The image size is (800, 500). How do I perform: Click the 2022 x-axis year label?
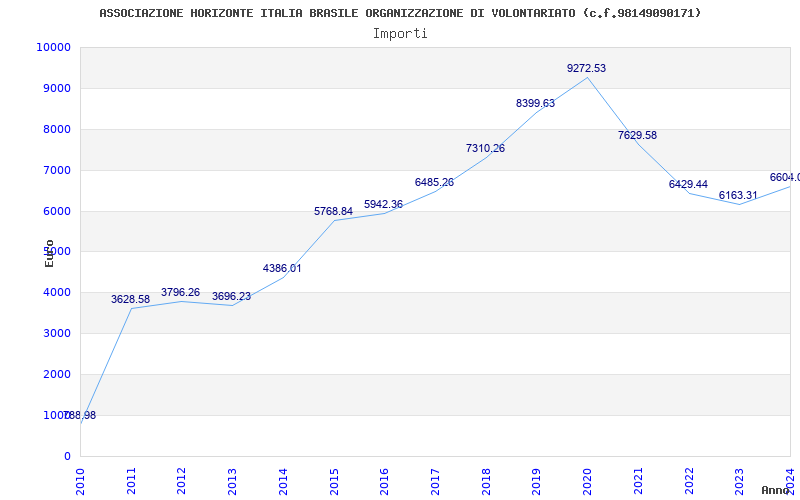pyautogui.click(x=689, y=481)
